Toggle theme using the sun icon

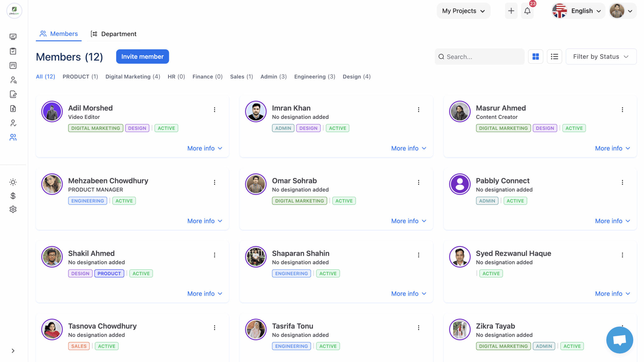pos(13,182)
